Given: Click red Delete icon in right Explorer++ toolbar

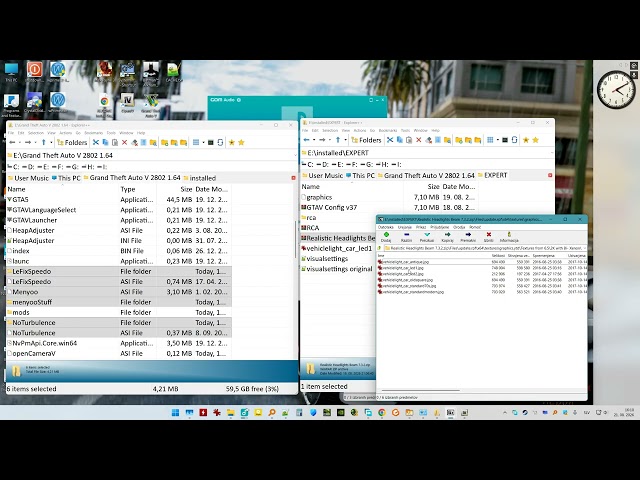Looking at the screenshot, I should click(x=419, y=140).
